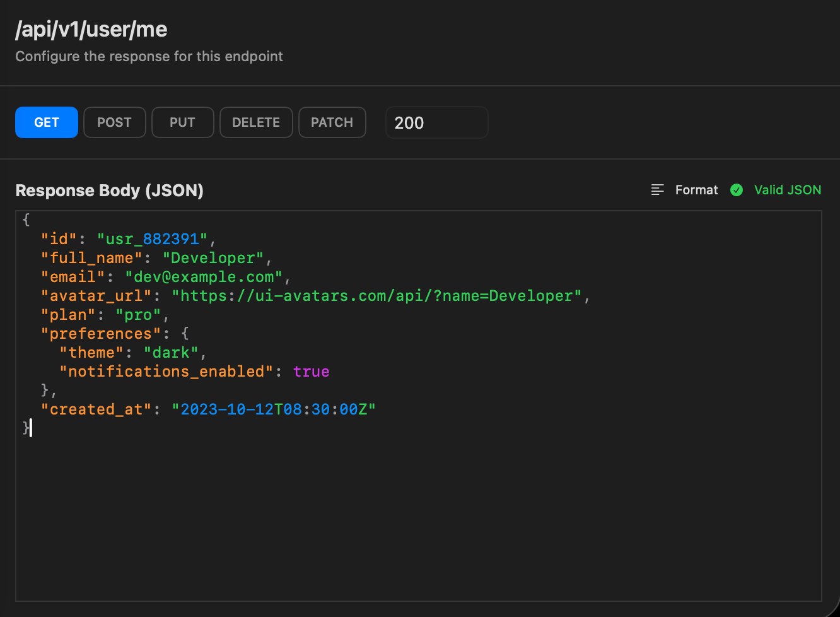Screen dimensions: 840x617
Task: Select the DELETE method button
Action: coord(256,122)
